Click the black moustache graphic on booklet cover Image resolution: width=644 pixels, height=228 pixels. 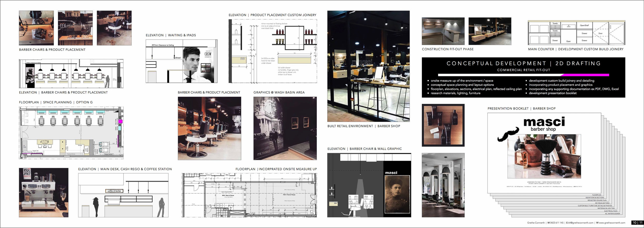[x=508, y=134]
